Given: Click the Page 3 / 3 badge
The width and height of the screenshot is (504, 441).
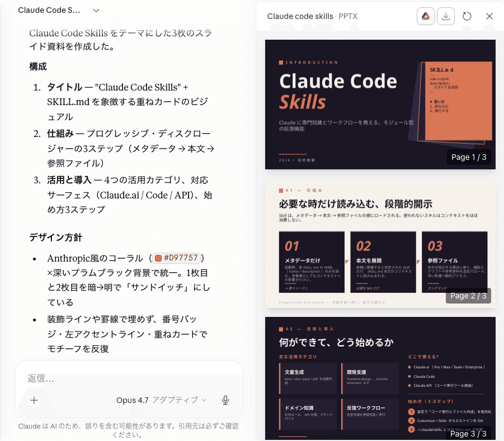Looking at the screenshot, I should [468, 434].
